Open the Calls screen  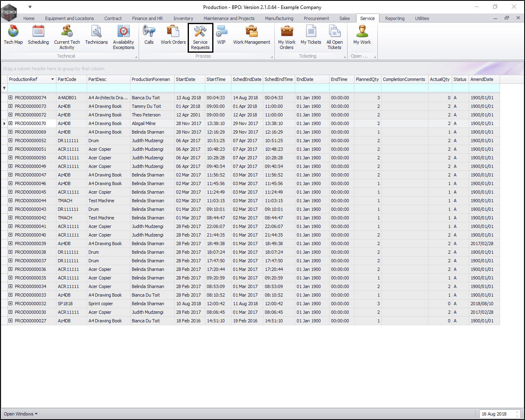click(149, 35)
